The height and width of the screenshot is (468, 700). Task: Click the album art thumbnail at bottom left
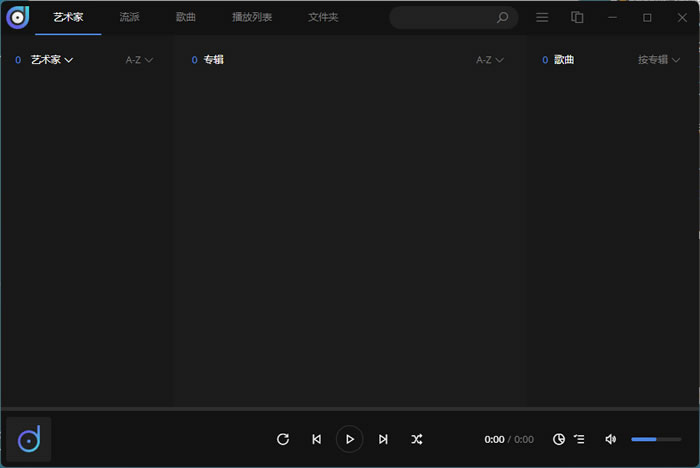(x=29, y=439)
